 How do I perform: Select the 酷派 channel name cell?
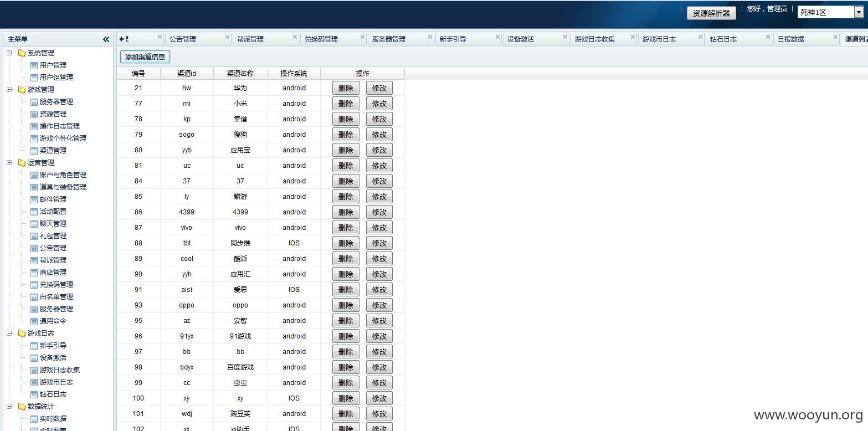click(240, 259)
